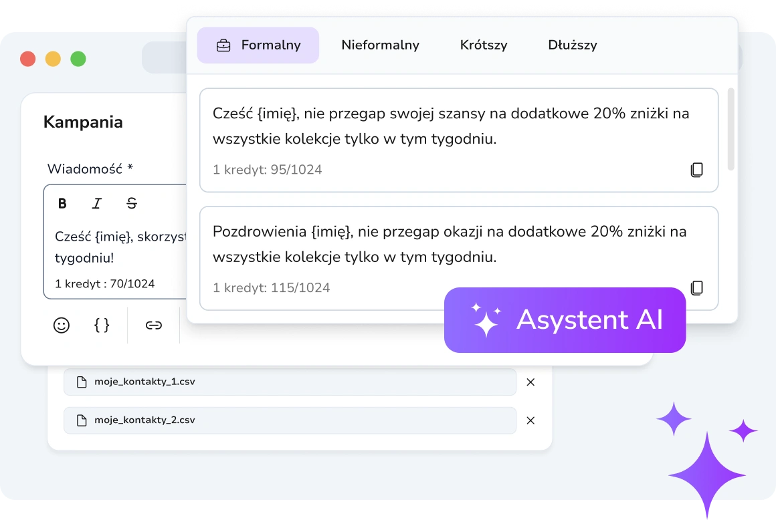Toggle bold formatting in the message editor
Screen dimensions: 776x532
(62, 203)
